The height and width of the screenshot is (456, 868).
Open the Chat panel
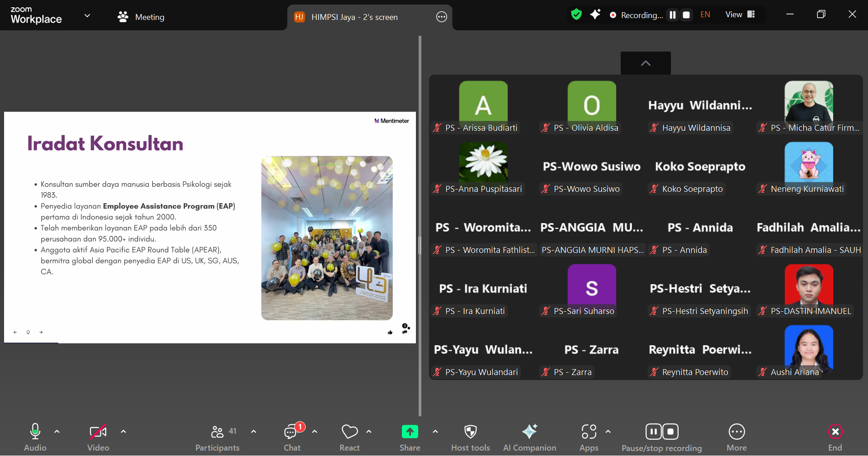click(292, 437)
